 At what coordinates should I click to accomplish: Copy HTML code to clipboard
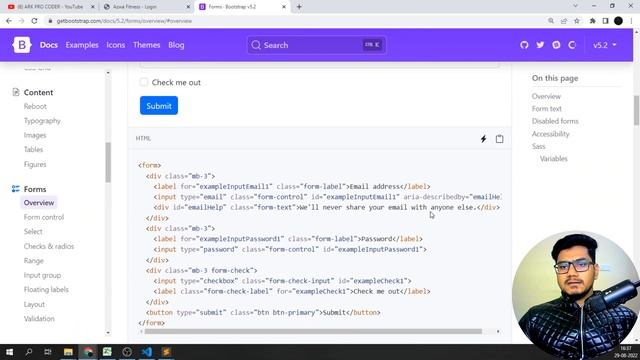[499, 139]
